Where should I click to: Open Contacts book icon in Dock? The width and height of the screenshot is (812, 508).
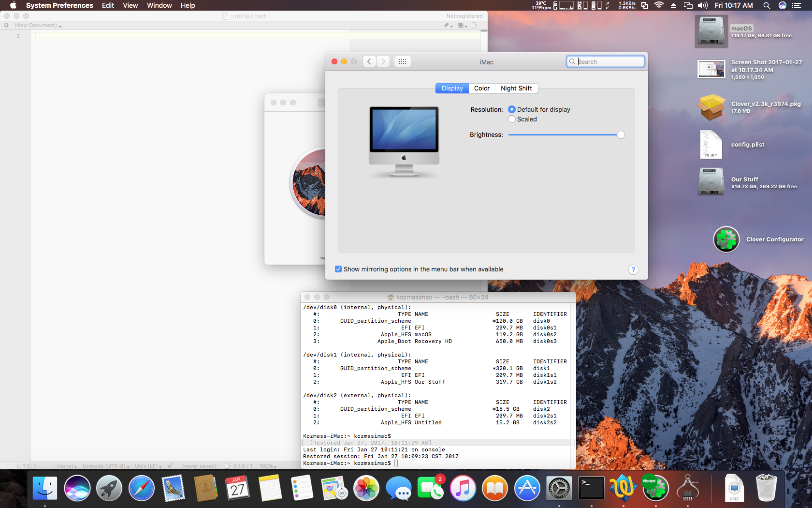tap(206, 488)
